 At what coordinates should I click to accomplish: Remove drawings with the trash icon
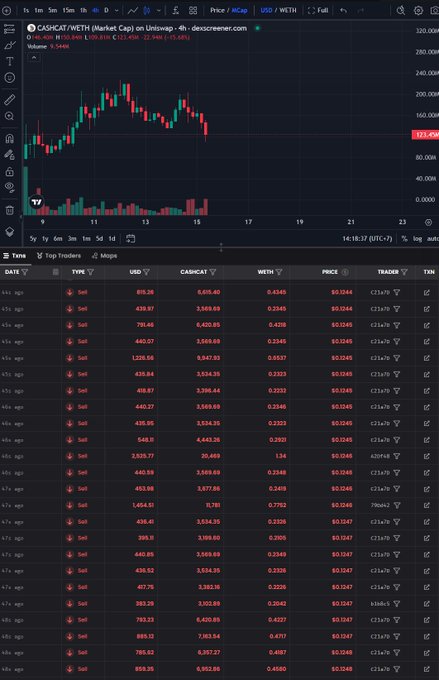click(x=9, y=210)
